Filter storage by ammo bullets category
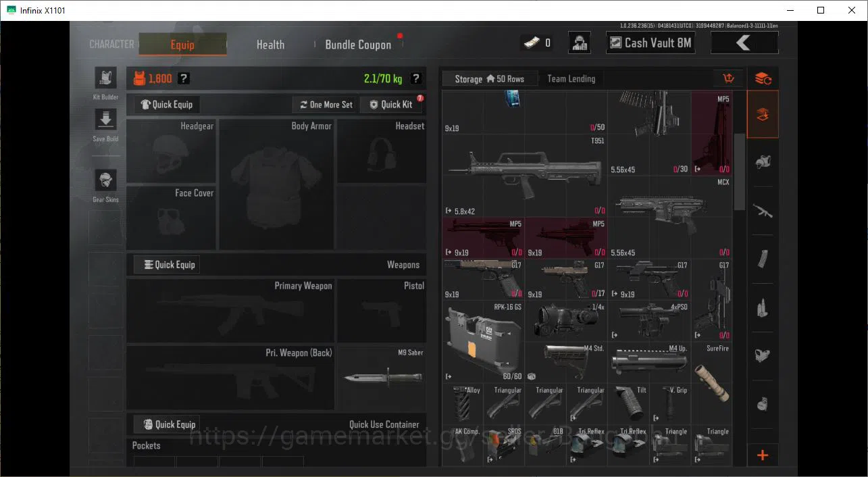868x477 pixels. point(763,307)
